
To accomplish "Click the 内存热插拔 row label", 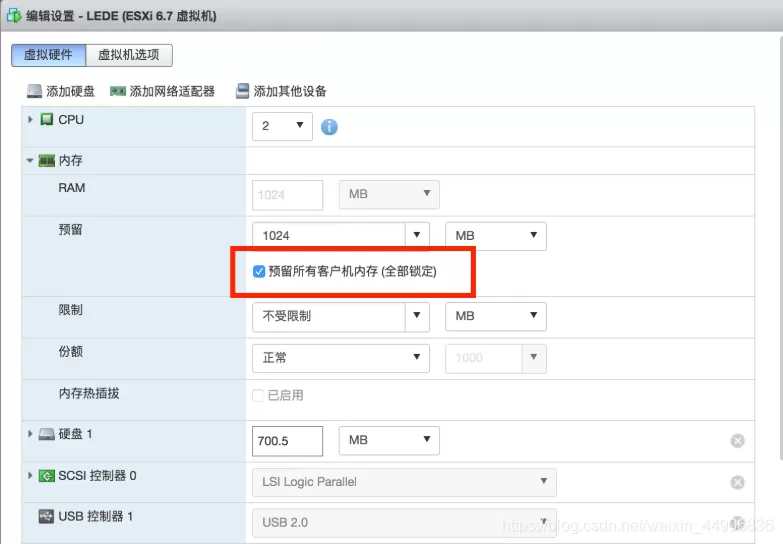I will coord(89,393).
